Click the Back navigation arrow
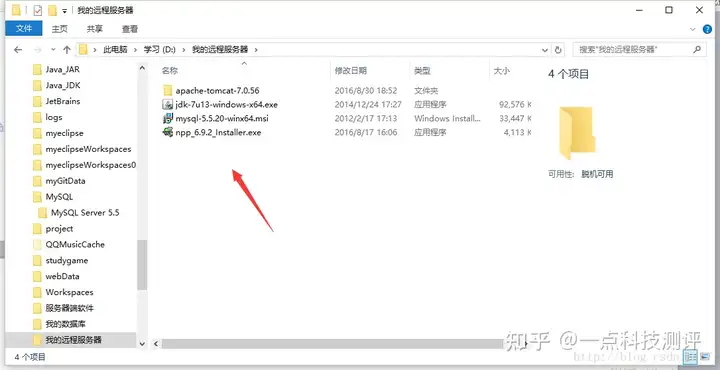Viewport: 720px width, 370px height. [18, 50]
